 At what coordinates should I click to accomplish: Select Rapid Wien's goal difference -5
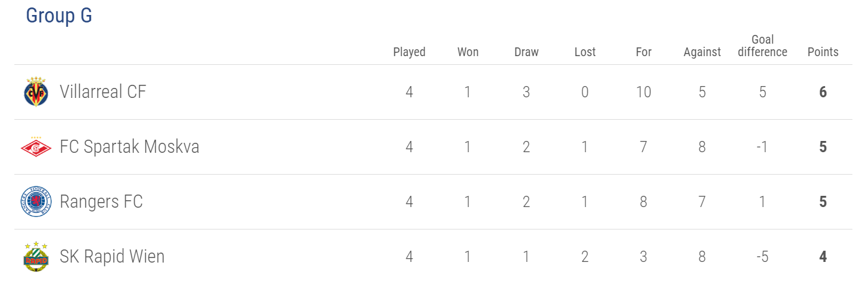pyautogui.click(x=763, y=257)
